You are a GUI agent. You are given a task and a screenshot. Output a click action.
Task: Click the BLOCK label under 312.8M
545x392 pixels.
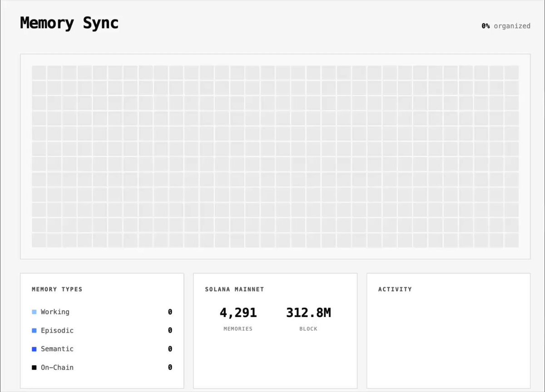(308, 328)
